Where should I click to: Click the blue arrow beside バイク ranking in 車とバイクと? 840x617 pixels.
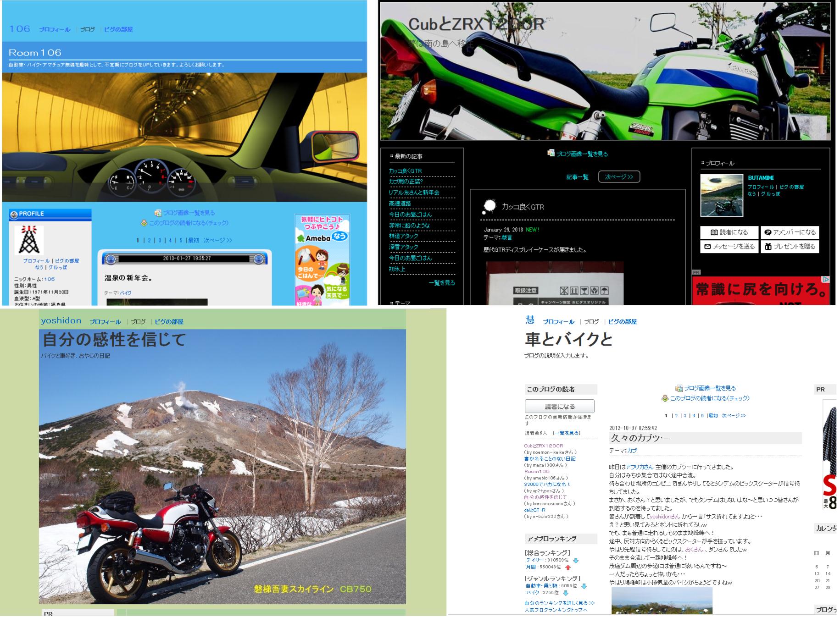(x=566, y=593)
